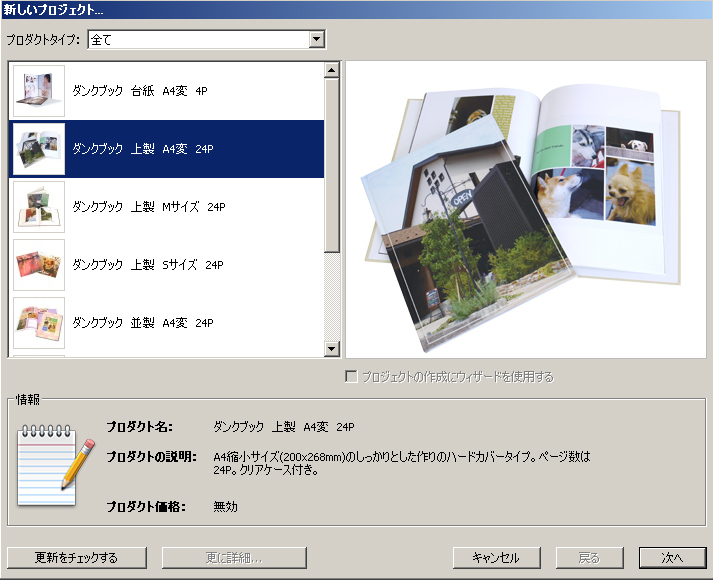Image resolution: width=713 pixels, height=580 pixels.
Task: Select list item ダンクブック 台紙 A4変 4P
Action: point(166,91)
